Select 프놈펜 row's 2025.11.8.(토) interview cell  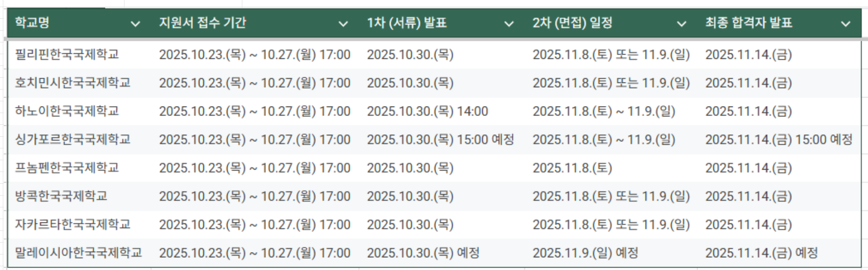(x=572, y=168)
